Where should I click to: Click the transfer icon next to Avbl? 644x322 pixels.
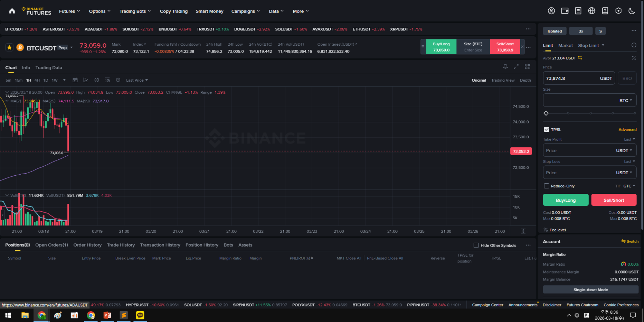point(580,58)
